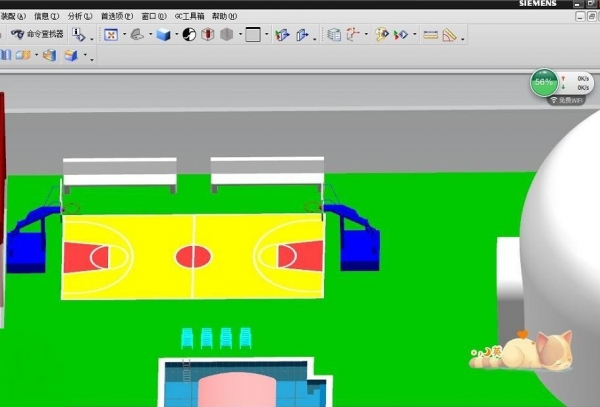Open dropdown arrow beside WCS axes icon
Viewport: 600px width, 407px height.
[367, 36]
